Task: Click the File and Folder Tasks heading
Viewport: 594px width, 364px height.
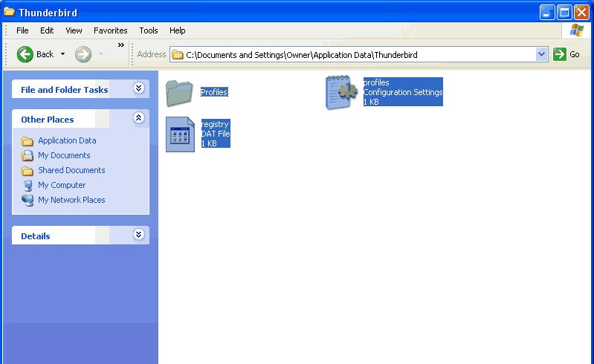Action: point(65,90)
